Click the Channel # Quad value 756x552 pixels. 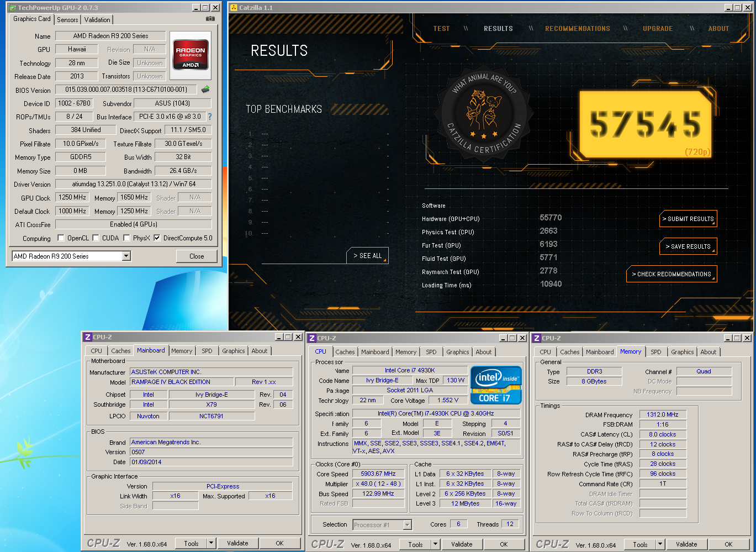[x=704, y=371]
